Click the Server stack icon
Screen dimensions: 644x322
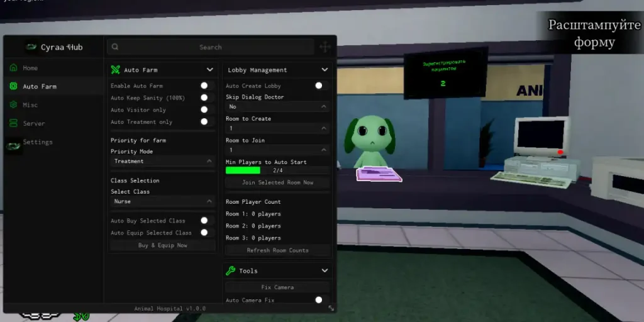click(14, 123)
